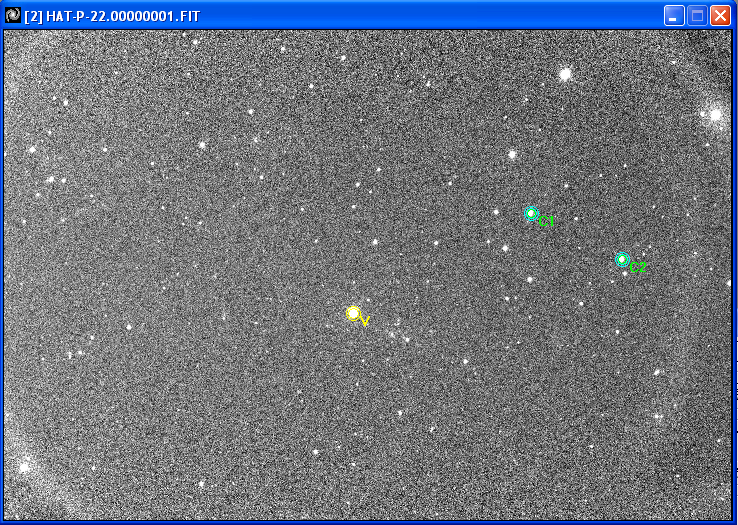Select the cyan C2 comparison star aperture
This screenshot has width=738, height=525.
click(622, 260)
